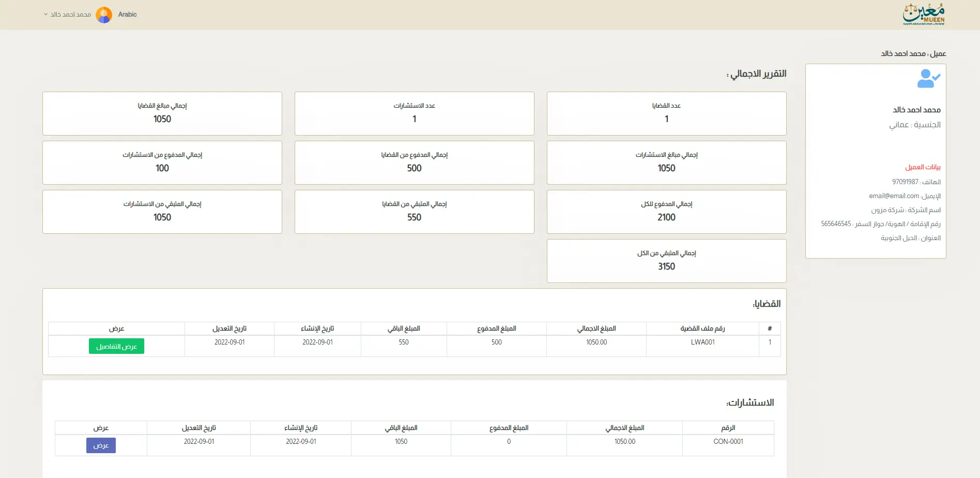
Task: Click the blue client user-check icon
Action: click(x=928, y=79)
